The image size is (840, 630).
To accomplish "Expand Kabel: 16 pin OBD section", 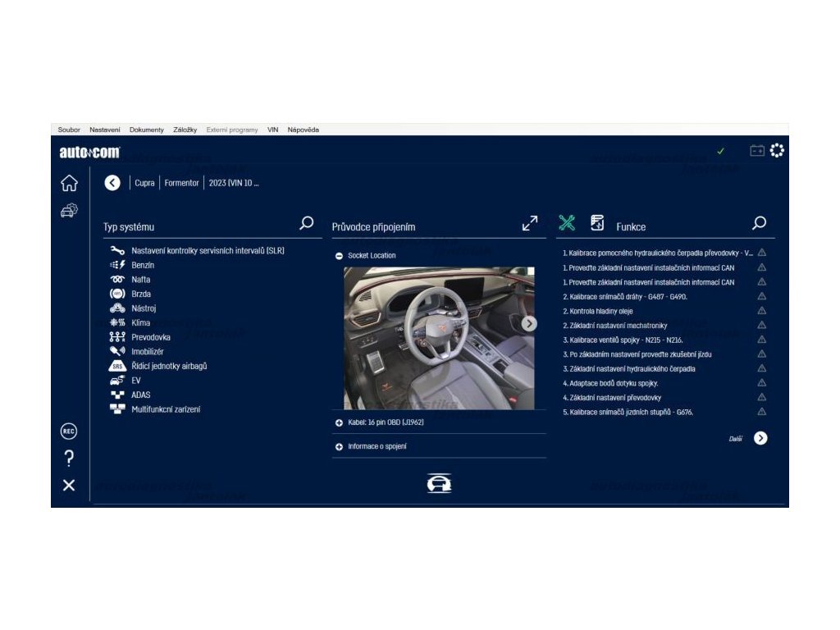I will pos(339,422).
